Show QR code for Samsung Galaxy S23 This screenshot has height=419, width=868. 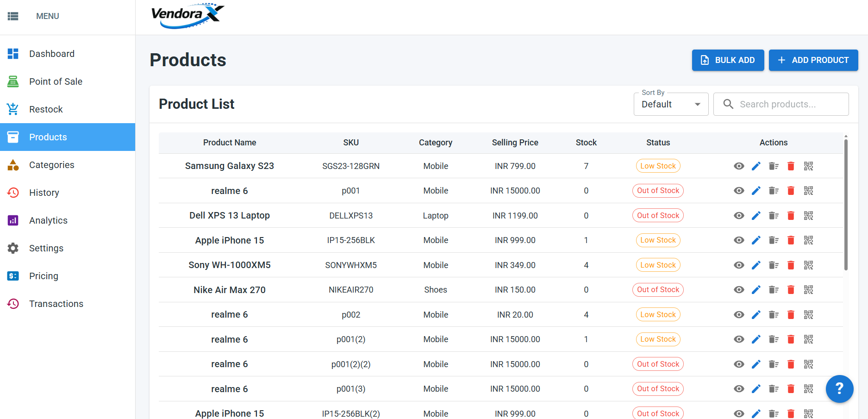coord(808,166)
